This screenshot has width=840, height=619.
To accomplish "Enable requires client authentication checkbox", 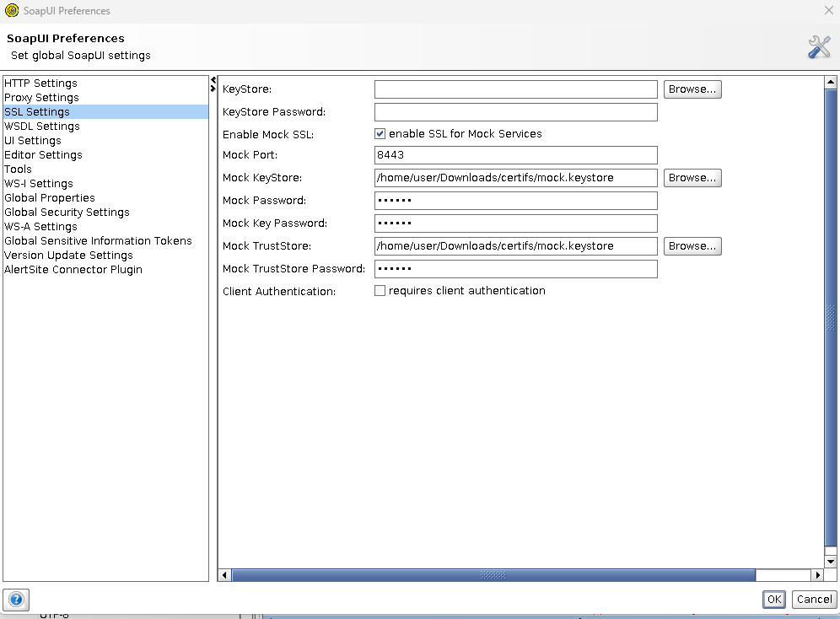I will click(380, 291).
